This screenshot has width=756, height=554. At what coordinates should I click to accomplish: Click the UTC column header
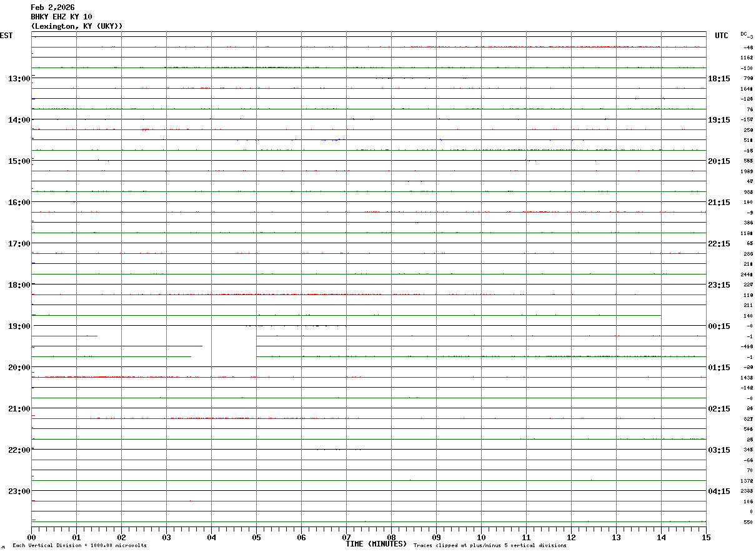tap(722, 36)
